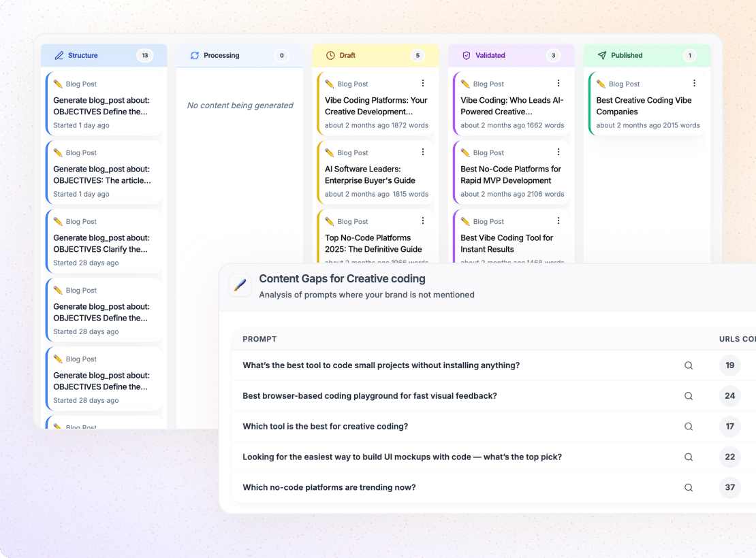Expand options for 'AI Software Leaders' card
The image size is (756, 558).
[x=422, y=152]
